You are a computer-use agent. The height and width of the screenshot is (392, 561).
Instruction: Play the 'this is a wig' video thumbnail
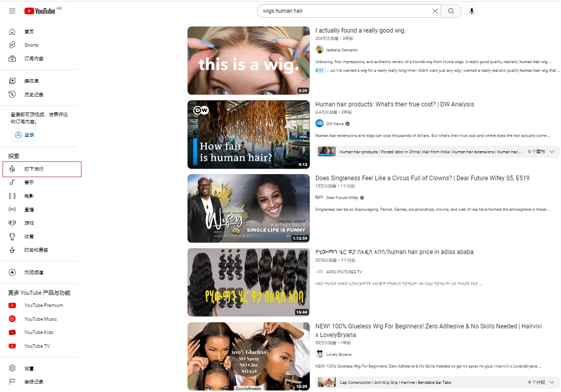point(248,61)
